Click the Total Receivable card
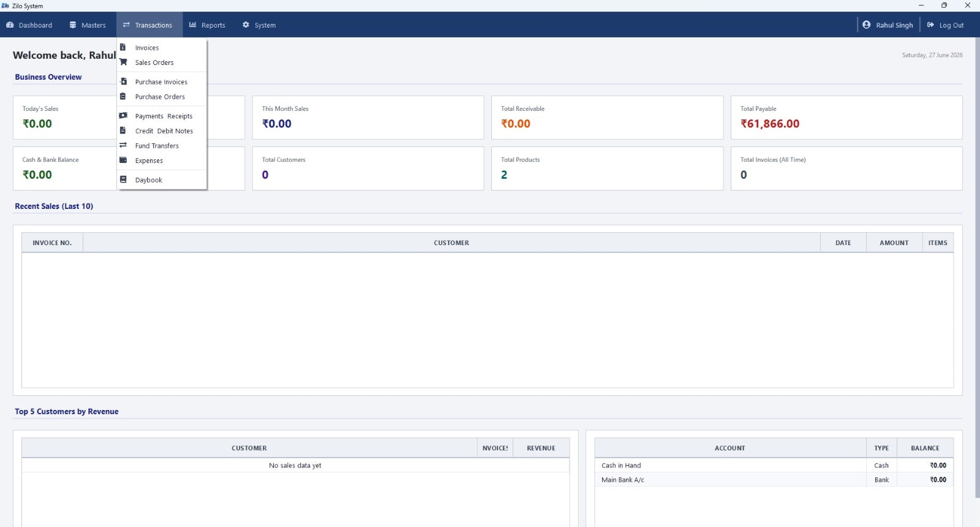Image resolution: width=980 pixels, height=527 pixels. pyautogui.click(x=607, y=117)
